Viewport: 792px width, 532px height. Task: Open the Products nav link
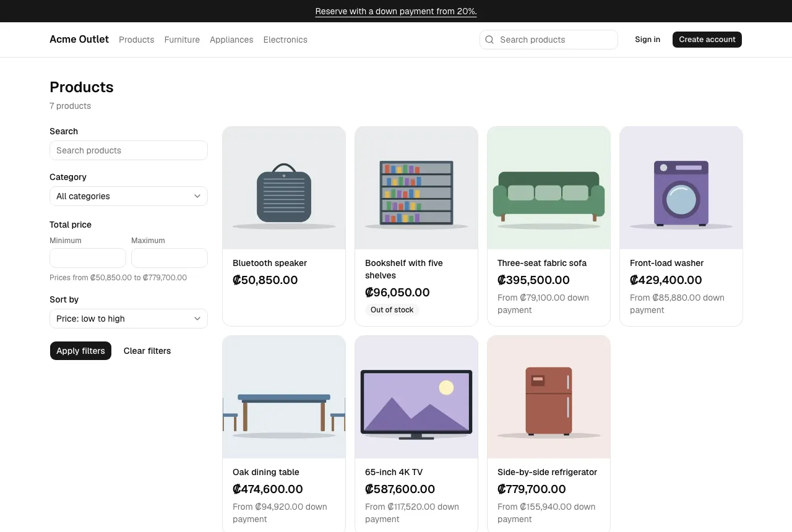(136, 40)
